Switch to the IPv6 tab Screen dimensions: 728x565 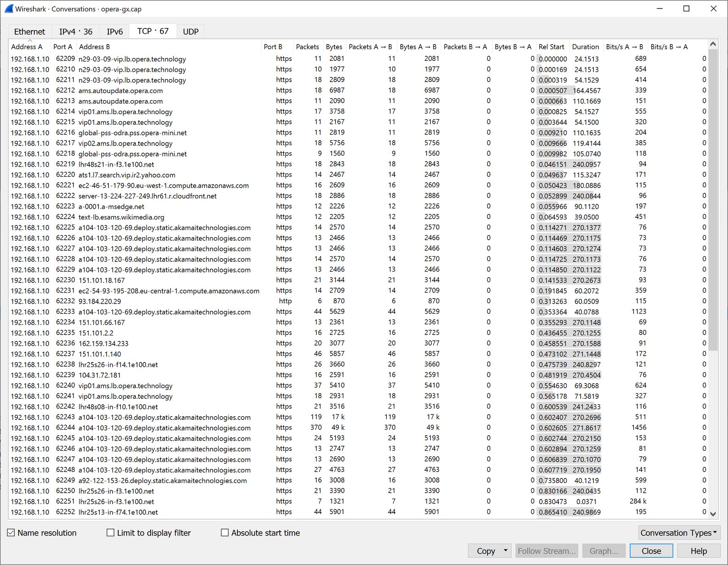pos(115,31)
